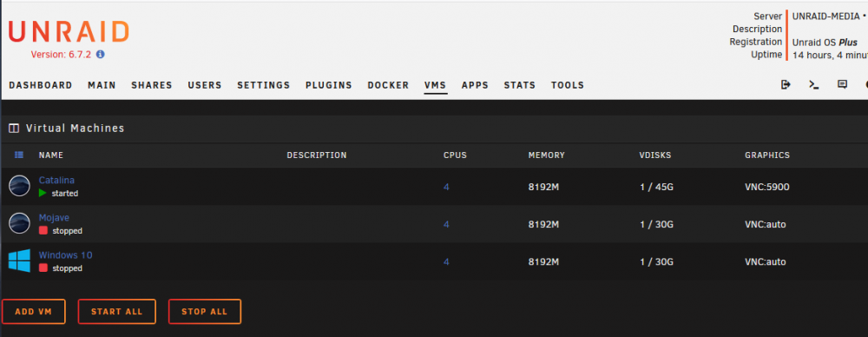Click Windows 10's 1 / 30G vdisks value
Image resolution: width=868 pixels, height=337 pixels.
[656, 261]
